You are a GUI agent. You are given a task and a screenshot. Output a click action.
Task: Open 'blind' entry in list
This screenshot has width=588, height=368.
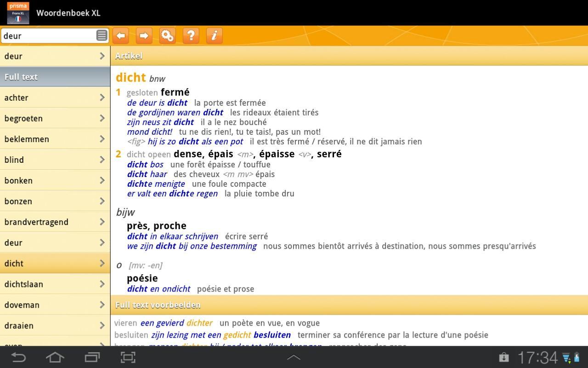(x=55, y=160)
